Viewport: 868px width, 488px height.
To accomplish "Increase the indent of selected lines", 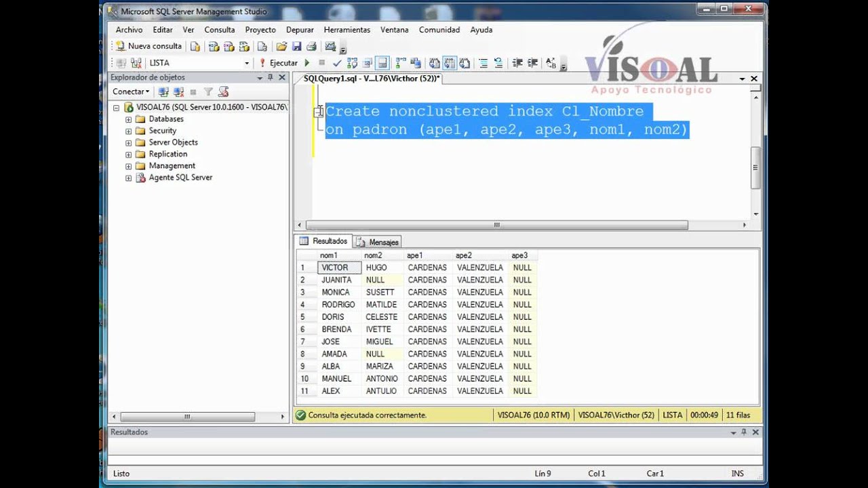I will point(532,63).
